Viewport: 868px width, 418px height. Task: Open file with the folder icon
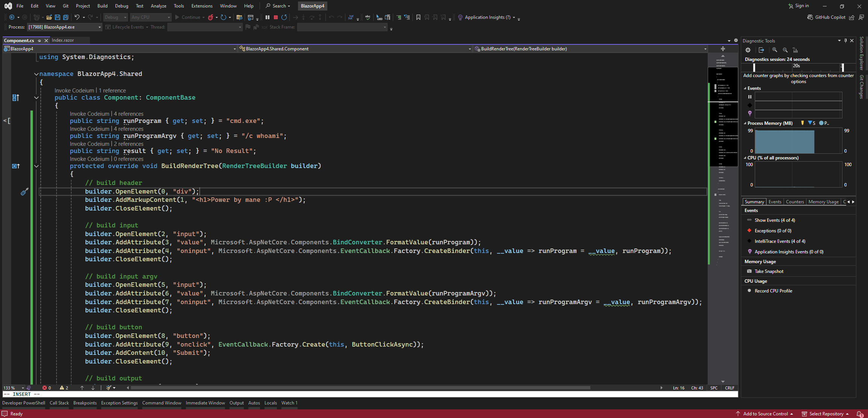(x=49, y=17)
